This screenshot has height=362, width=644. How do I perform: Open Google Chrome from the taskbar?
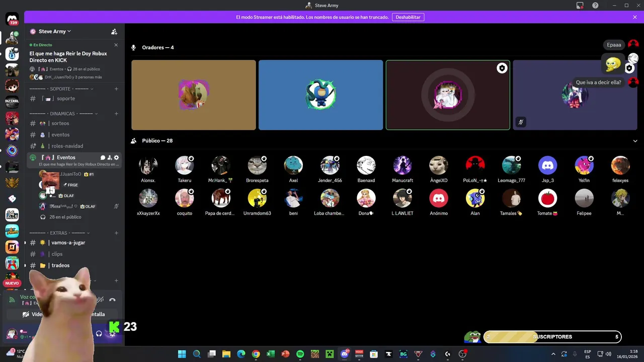(256, 354)
